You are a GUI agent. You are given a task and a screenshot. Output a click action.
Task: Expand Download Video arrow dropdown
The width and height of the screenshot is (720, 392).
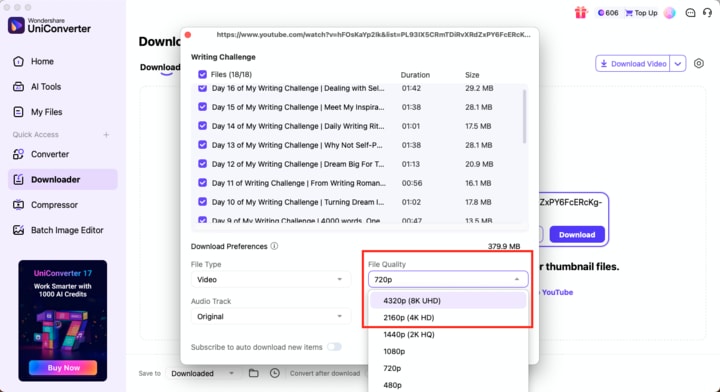678,64
